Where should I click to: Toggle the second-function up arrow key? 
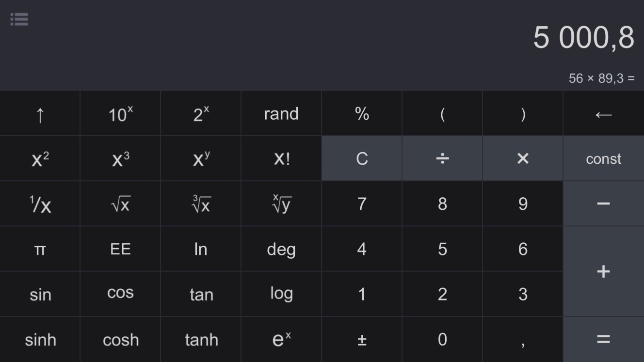pyautogui.click(x=40, y=114)
